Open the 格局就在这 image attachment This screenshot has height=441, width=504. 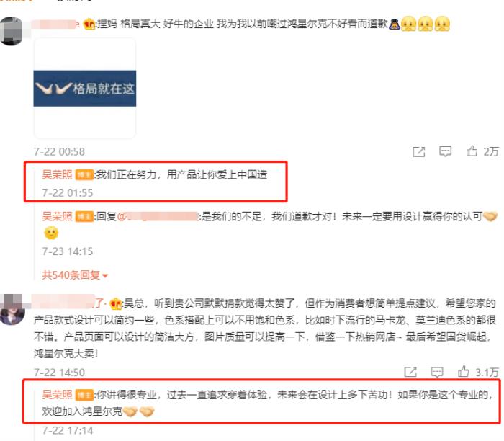pyautogui.click(x=85, y=89)
